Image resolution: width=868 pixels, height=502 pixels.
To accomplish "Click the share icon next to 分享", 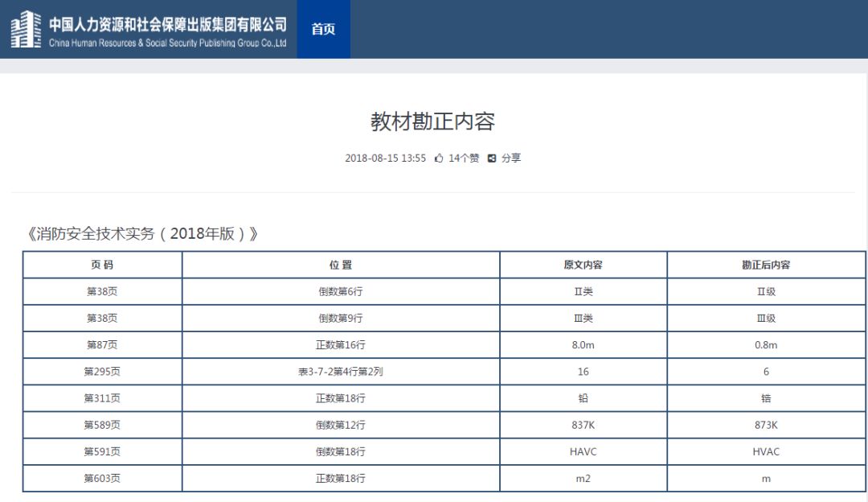I will 492,158.
